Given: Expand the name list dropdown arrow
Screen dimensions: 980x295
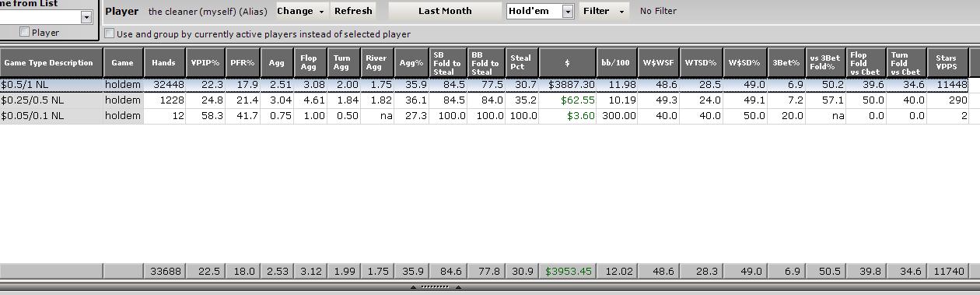Looking at the screenshot, I should [86, 17].
